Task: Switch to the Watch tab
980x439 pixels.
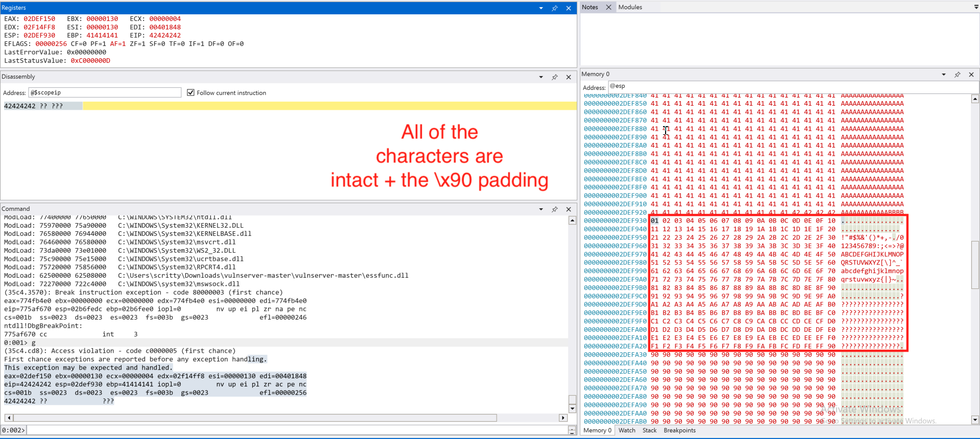Action: click(627, 430)
